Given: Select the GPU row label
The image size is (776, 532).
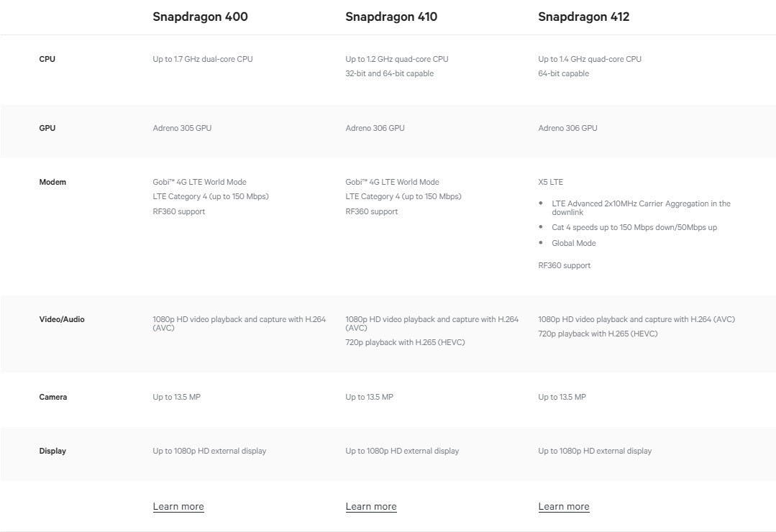Looking at the screenshot, I should coord(47,128).
